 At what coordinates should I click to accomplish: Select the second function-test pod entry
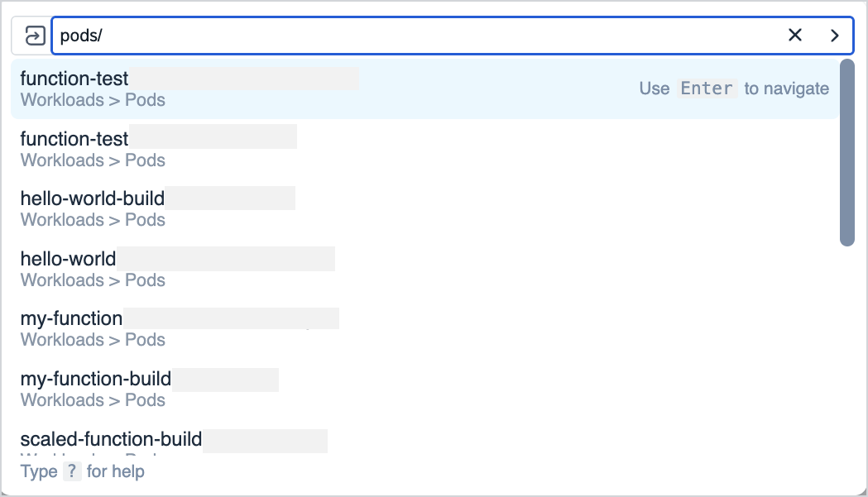(74, 139)
